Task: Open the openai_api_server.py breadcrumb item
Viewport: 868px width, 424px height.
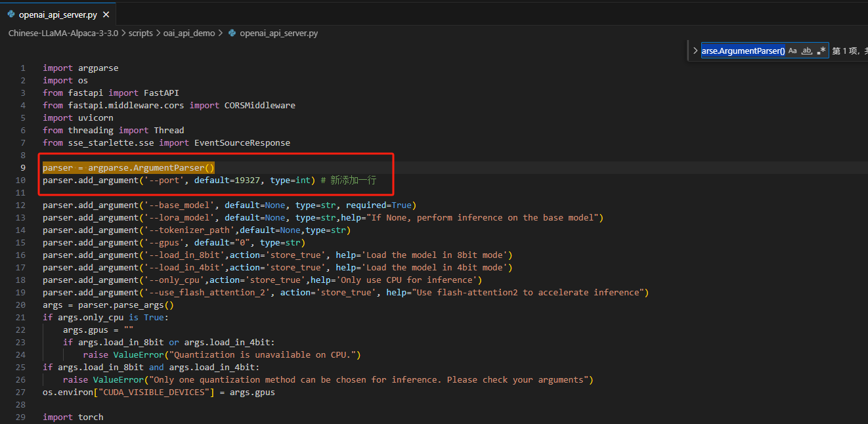Action: click(x=278, y=33)
